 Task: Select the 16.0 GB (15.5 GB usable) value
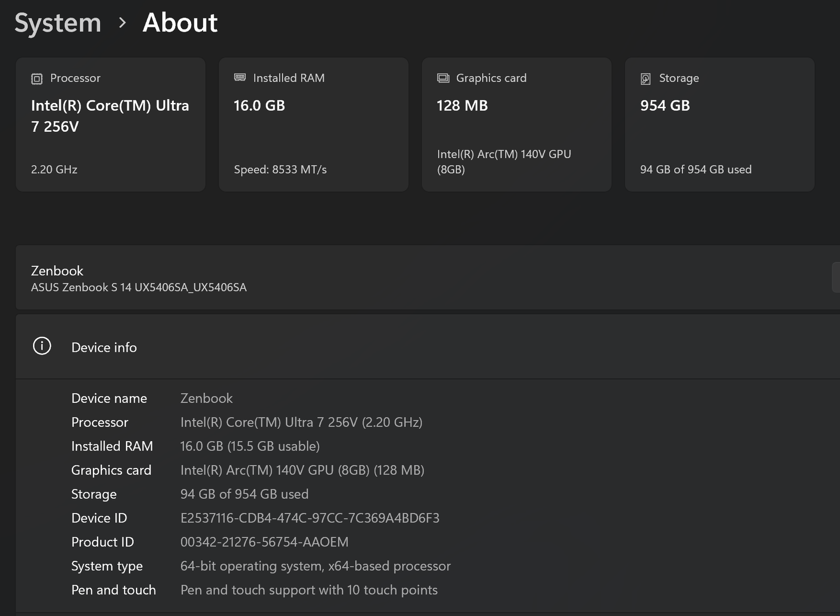click(250, 446)
